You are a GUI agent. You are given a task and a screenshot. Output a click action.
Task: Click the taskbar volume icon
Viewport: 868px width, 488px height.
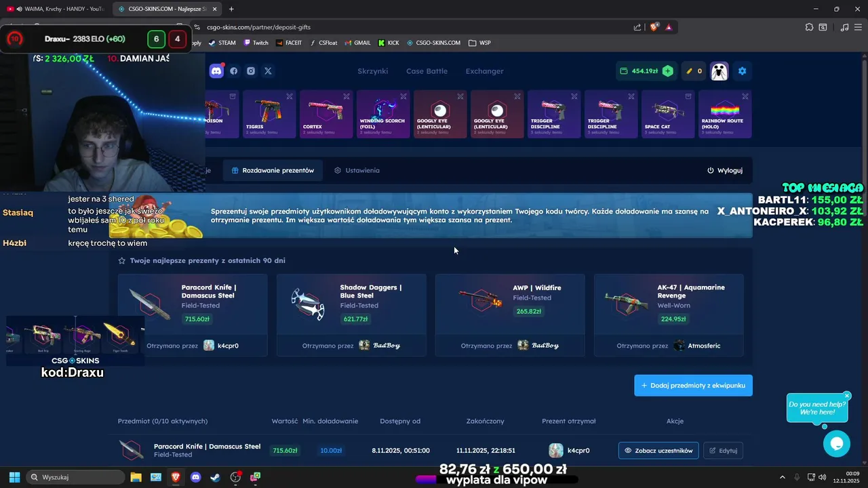(x=822, y=477)
